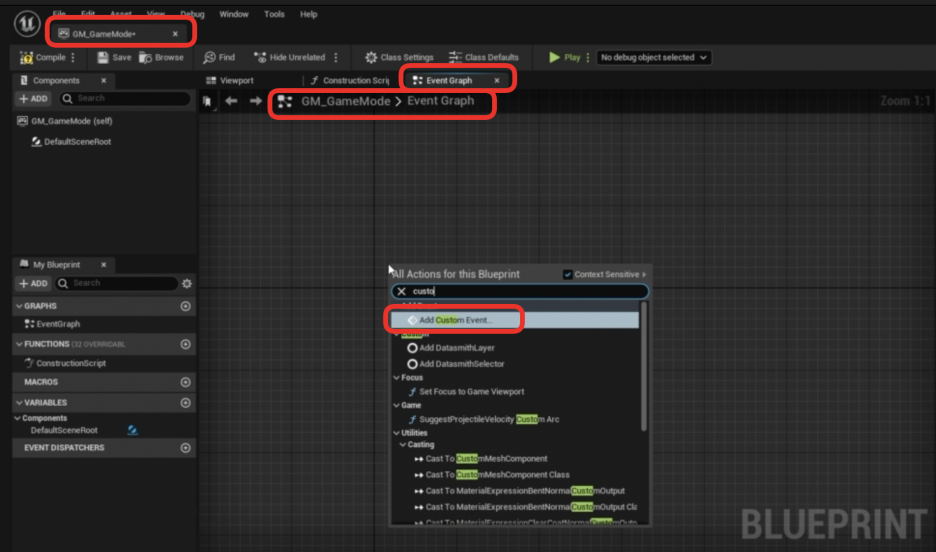Open debug object selection dropdown
The width and height of the screenshot is (936, 552).
tap(654, 57)
